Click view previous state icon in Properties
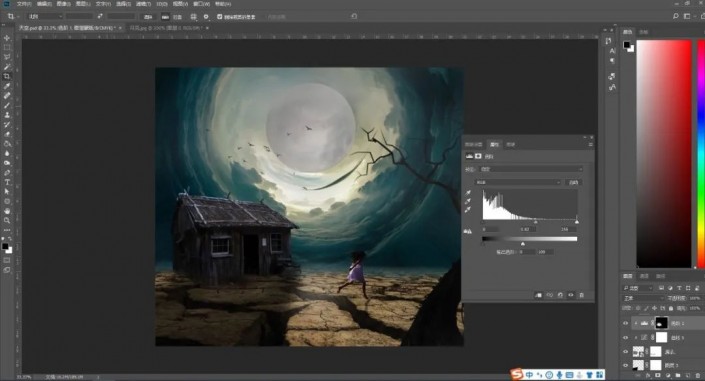This screenshot has height=381, width=705. (x=549, y=295)
